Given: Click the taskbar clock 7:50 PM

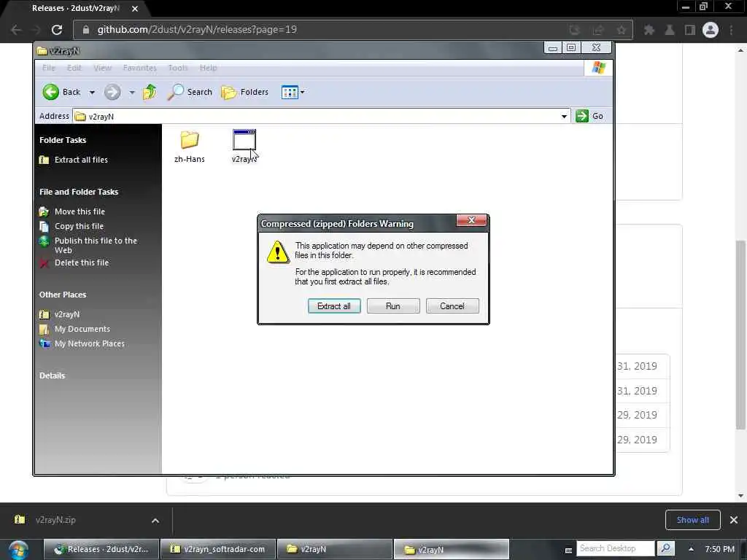Looking at the screenshot, I should pyautogui.click(x=719, y=549).
